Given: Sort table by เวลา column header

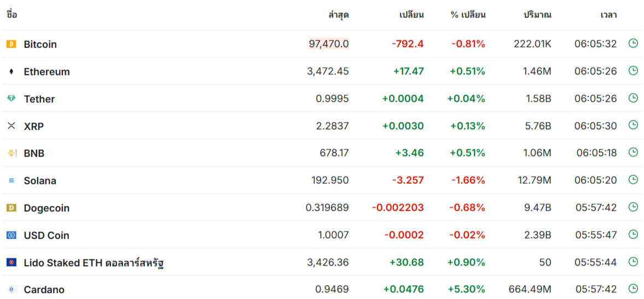Looking at the screenshot, I should 608,15.
